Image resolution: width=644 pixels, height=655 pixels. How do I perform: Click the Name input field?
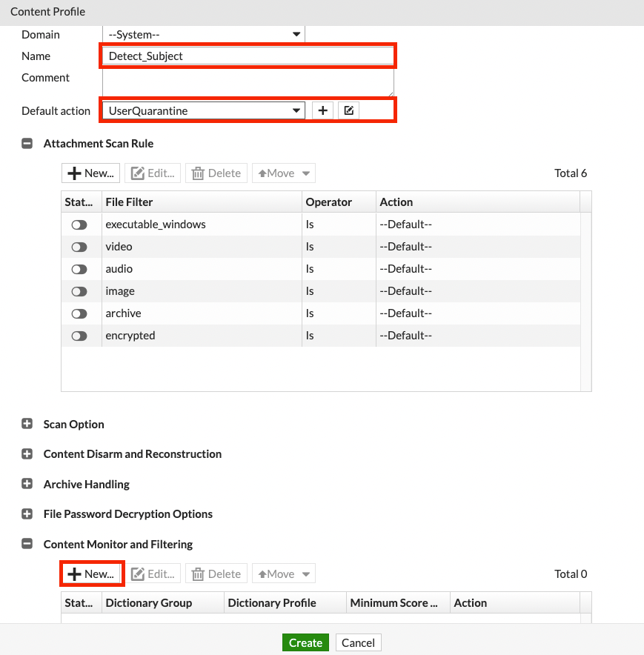[x=248, y=56]
